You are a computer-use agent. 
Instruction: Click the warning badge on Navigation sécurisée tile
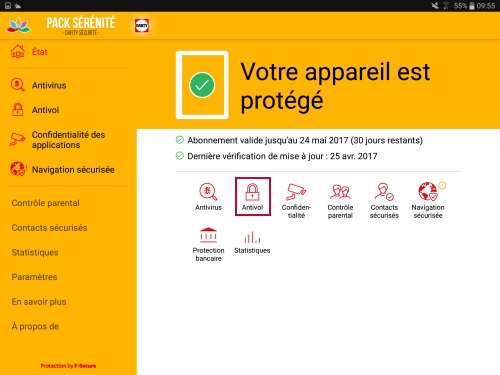pos(442,185)
